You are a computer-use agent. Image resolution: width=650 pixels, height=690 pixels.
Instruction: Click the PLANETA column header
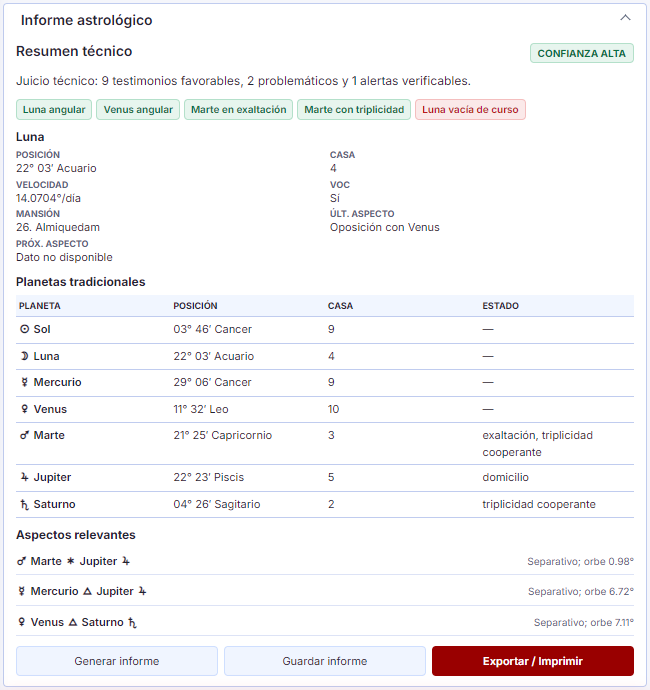pyautogui.click(x=40, y=306)
